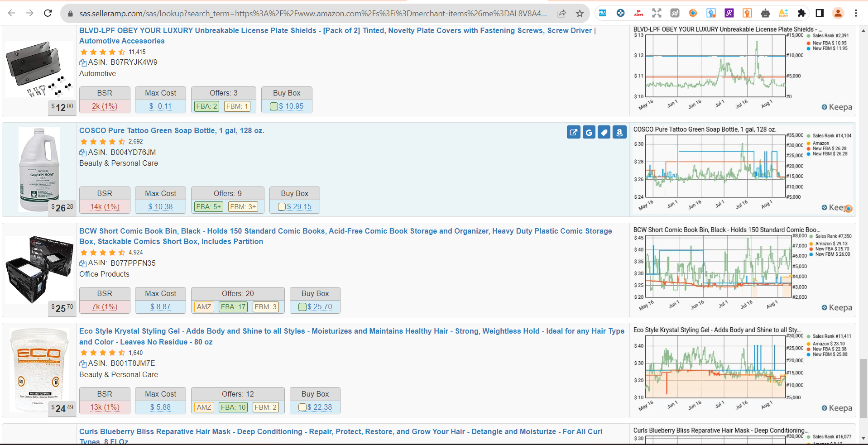Click the BSR value 2k (1%)
This screenshot has height=445, width=868.
tap(105, 106)
